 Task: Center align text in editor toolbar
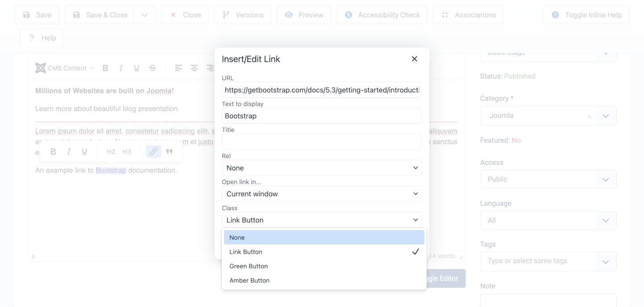(194, 68)
